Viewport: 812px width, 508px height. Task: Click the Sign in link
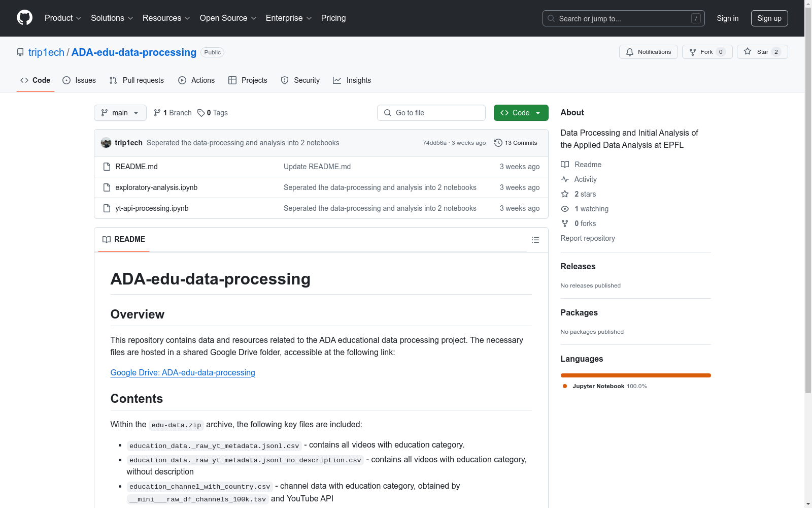pos(728,18)
